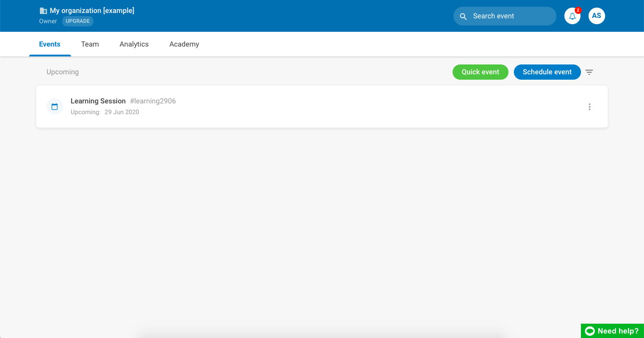Click the #learning2906 event code
This screenshot has width=644, height=338.
[x=153, y=101]
